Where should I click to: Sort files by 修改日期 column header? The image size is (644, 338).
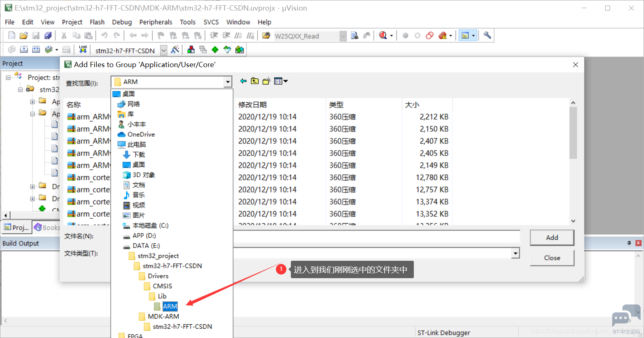[x=252, y=105]
